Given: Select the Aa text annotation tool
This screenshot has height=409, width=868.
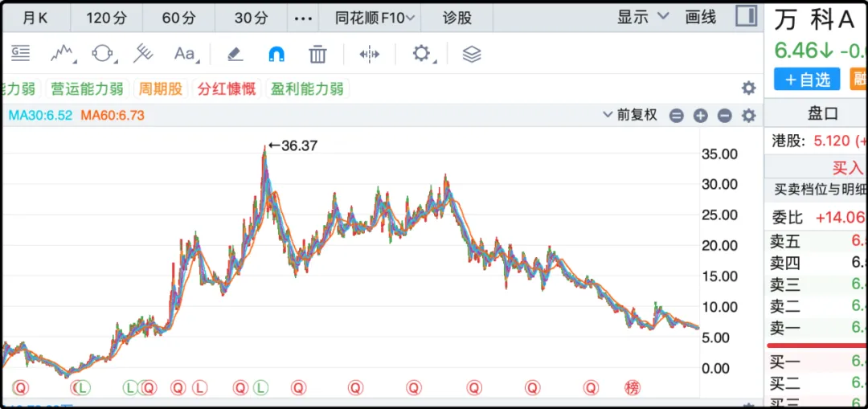Looking at the screenshot, I should click(x=185, y=54).
